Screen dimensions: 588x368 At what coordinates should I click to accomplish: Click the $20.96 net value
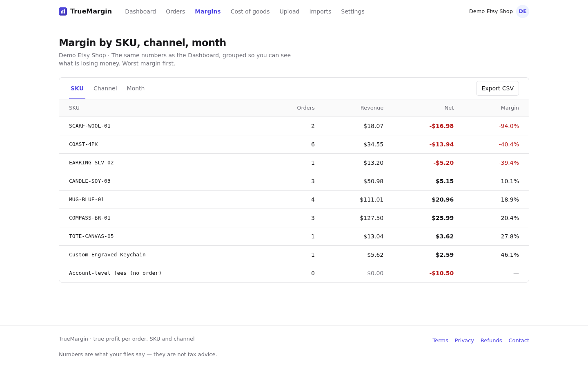tap(443, 200)
